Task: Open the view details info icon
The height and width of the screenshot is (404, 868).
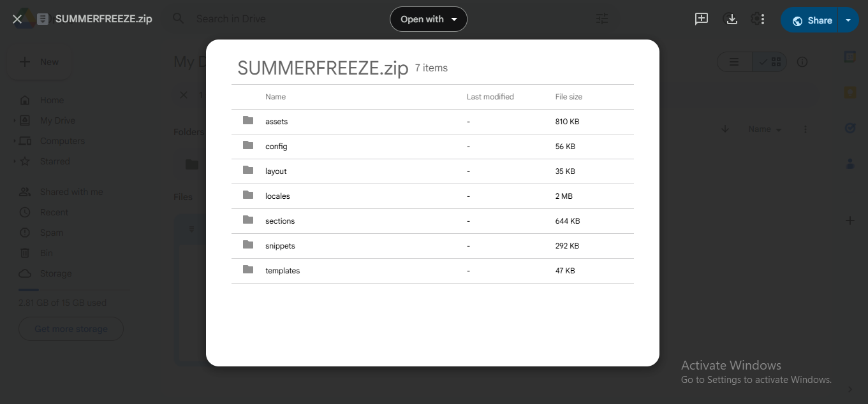Action: tap(802, 62)
